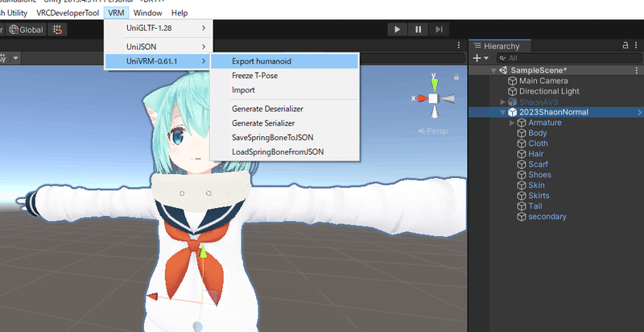Viewport: 644px width, 332px height.
Task: Select ShaonAV3 object in Hierarchy
Action: (x=539, y=102)
